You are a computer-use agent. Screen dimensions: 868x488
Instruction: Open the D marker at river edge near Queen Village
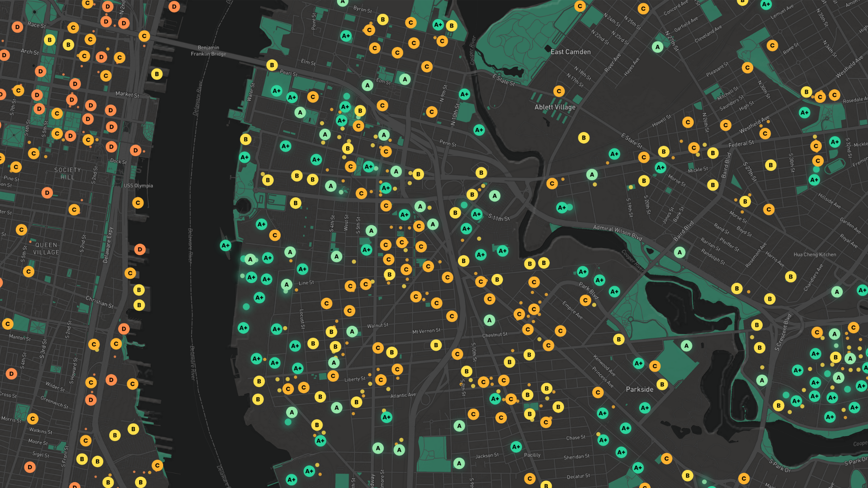140,249
